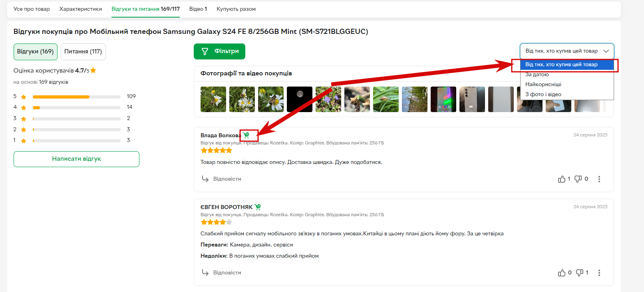The image size is (644, 292).
Task: Like ЄВГЕН ВОРОТНЯК's review with thumbs up
Action: click(562, 273)
